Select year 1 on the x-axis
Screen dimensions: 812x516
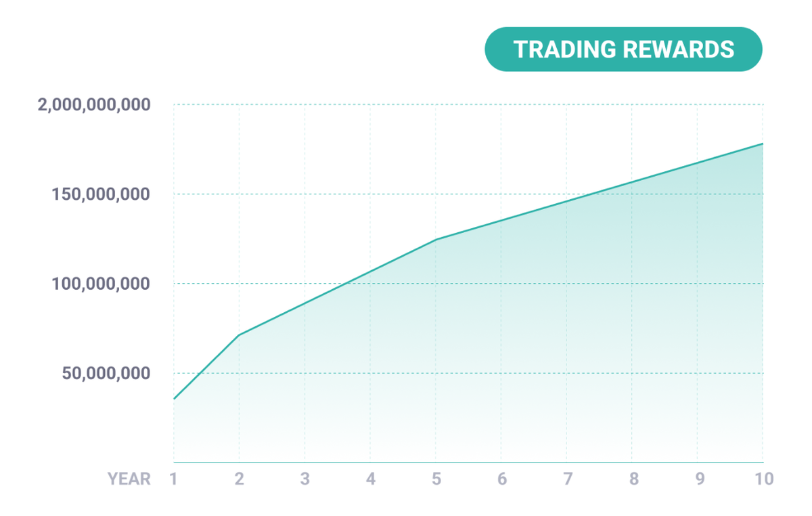coord(173,479)
